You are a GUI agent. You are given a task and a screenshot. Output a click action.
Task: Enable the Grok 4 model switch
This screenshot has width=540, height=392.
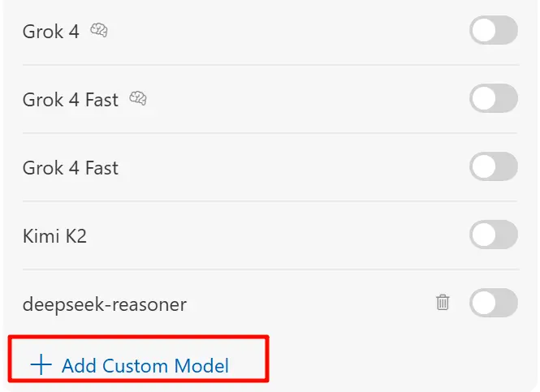pyautogui.click(x=493, y=31)
